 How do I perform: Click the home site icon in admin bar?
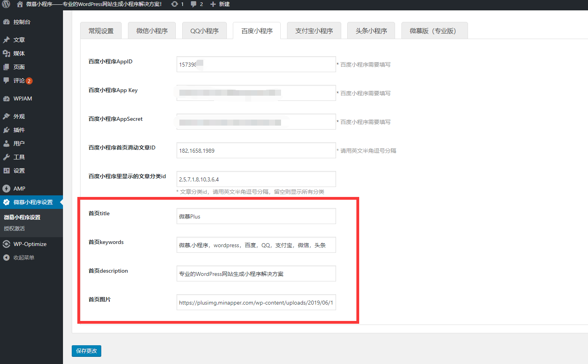tap(20, 4)
